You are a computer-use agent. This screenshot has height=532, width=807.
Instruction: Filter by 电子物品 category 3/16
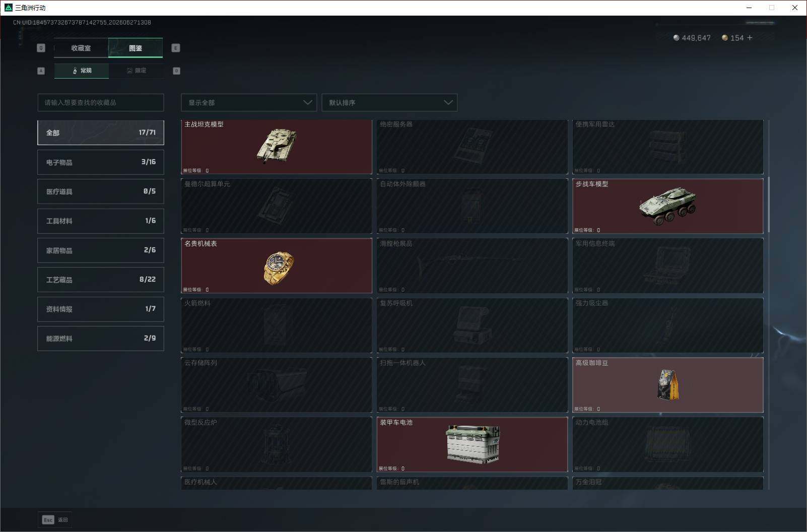coord(101,162)
